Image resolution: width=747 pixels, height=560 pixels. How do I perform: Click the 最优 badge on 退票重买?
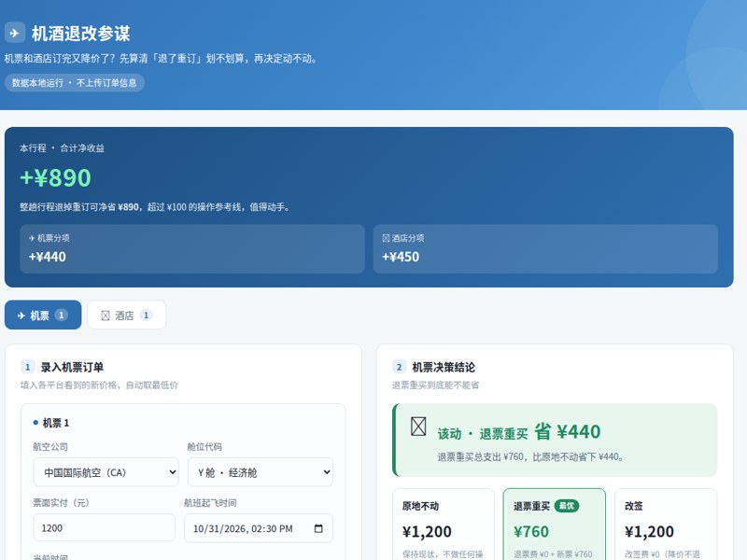(567, 506)
